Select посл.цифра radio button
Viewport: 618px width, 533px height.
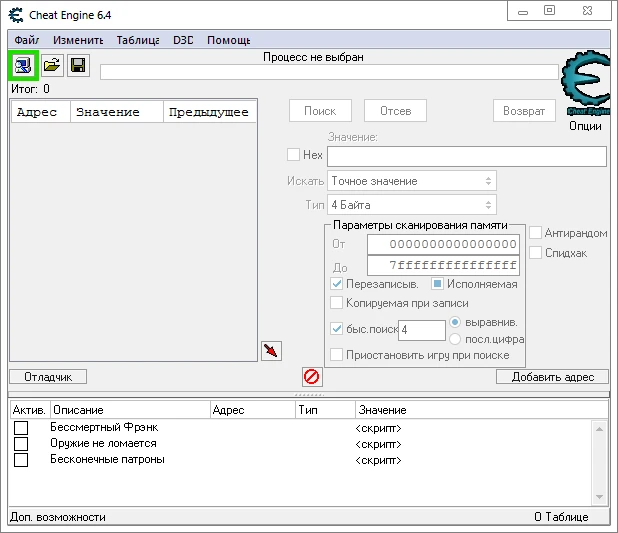point(455,339)
